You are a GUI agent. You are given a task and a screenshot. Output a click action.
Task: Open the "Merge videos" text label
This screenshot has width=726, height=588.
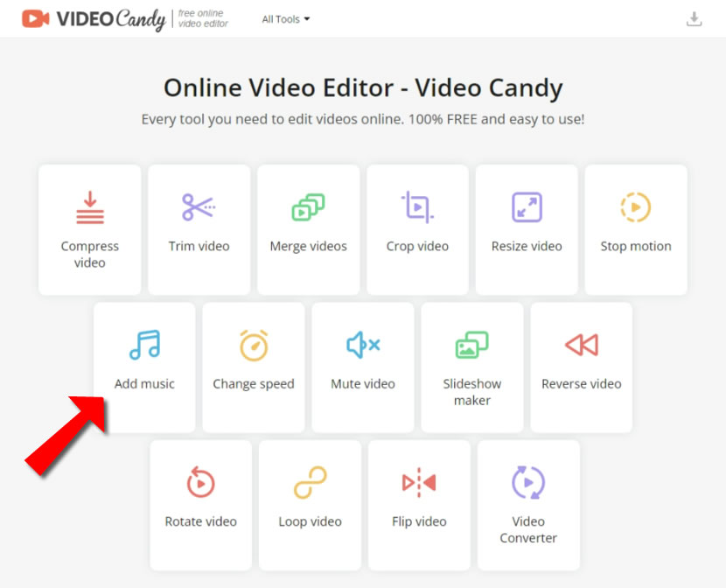309,246
